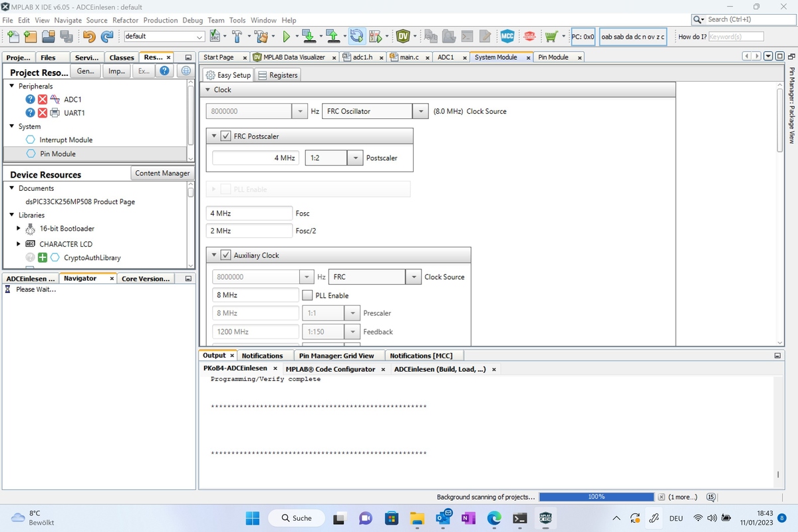Open the Refactor menu
This screenshot has height=532, width=798.
[125, 20]
